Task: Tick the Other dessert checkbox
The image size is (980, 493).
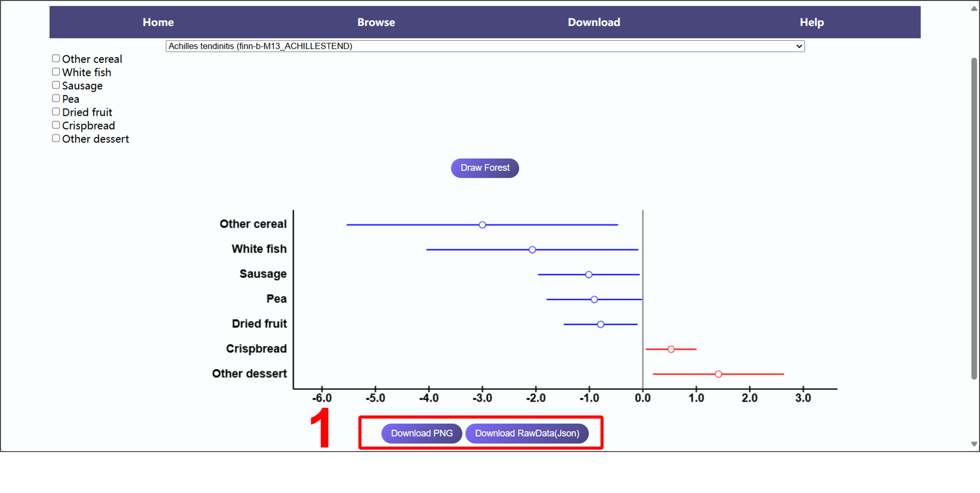Action: [x=56, y=138]
